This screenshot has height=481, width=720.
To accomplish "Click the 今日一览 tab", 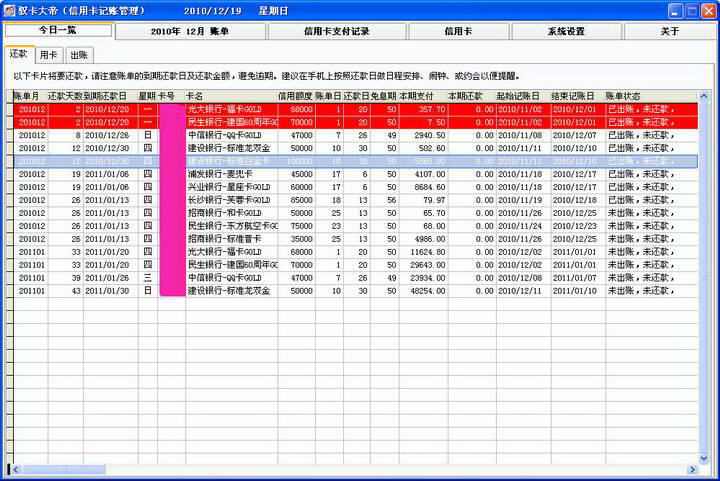I will (58, 31).
